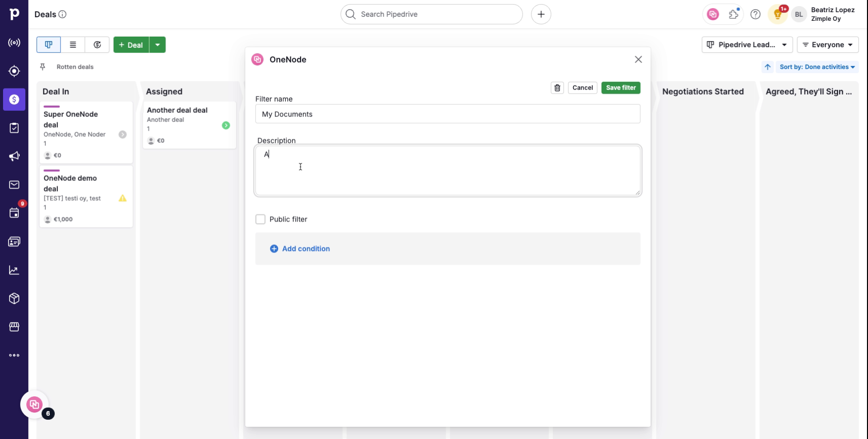Click Save filter button
Screen dimensions: 868x439
point(621,88)
